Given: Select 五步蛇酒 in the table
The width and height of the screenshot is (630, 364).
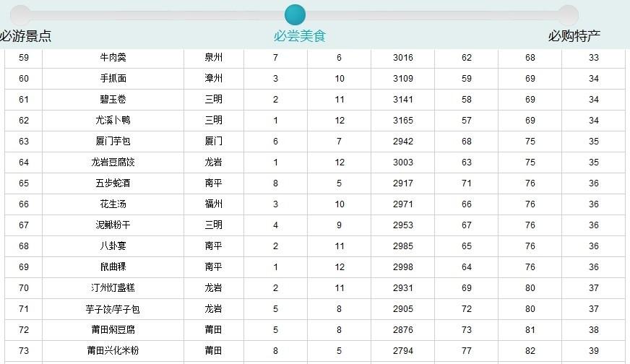Looking at the screenshot, I should (113, 183).
